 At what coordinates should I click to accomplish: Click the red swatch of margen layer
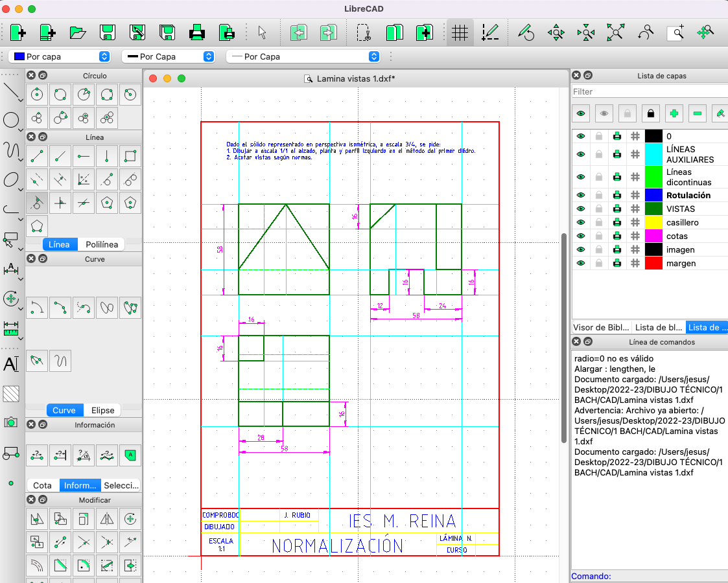click(x=653, y=263)
